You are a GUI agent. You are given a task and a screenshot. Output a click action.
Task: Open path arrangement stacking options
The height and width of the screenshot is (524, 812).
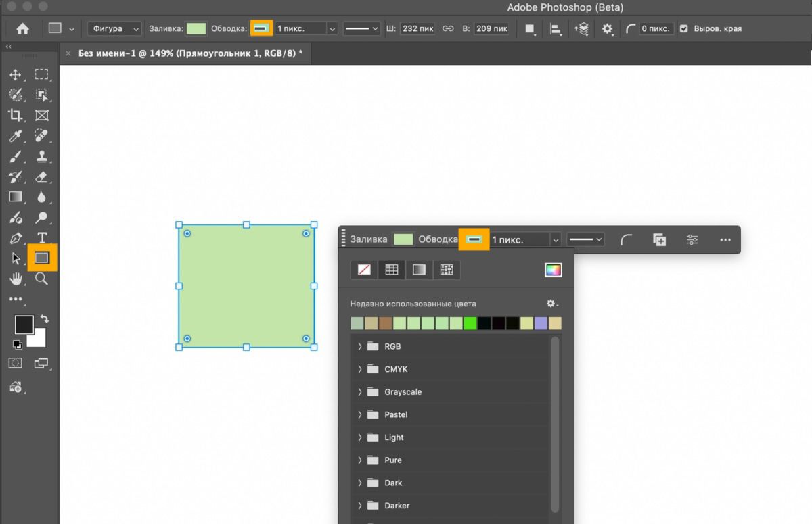(x=581, y=28)
